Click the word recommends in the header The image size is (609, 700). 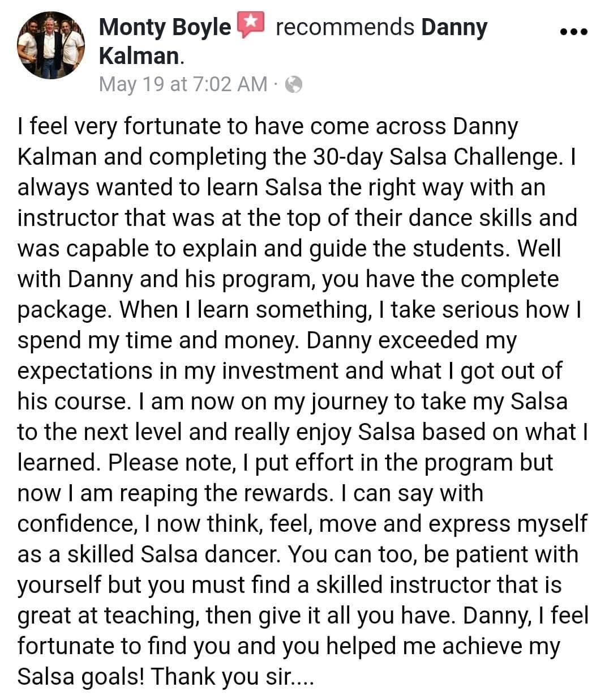[345, 27]
